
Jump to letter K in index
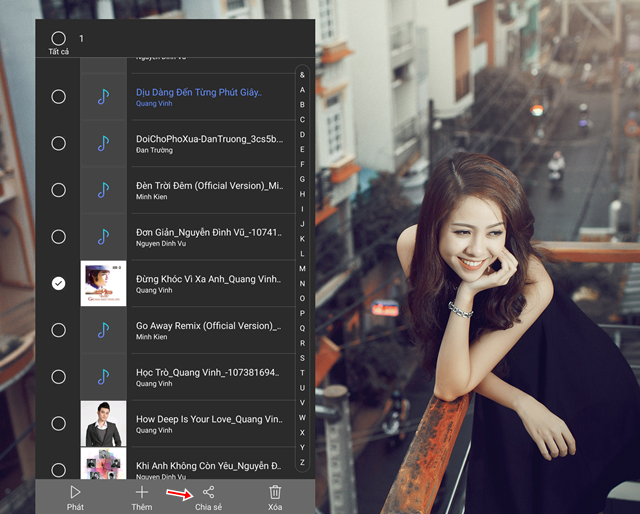point(302,239)
